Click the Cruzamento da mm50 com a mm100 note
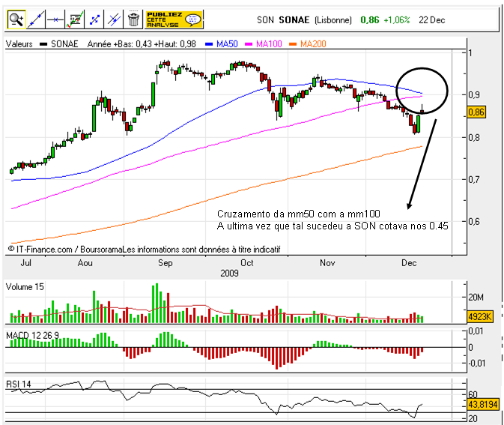504x425 pixels. point(299,214)
